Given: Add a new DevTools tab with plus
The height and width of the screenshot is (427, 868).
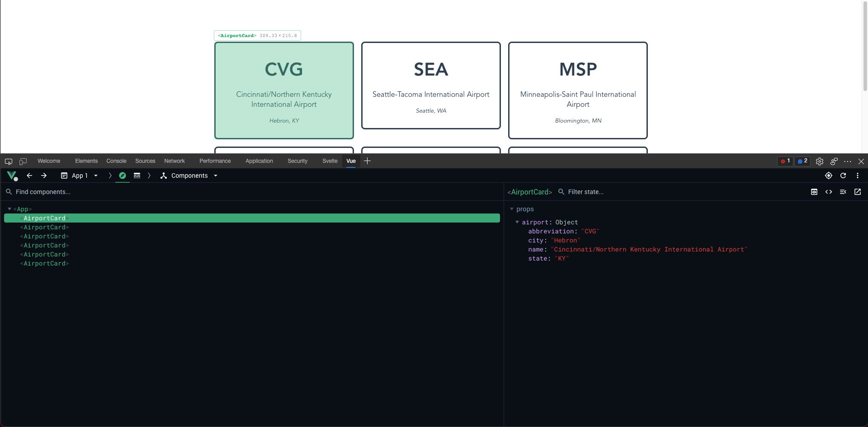Looking at the screenshot, I should (368, 161).
